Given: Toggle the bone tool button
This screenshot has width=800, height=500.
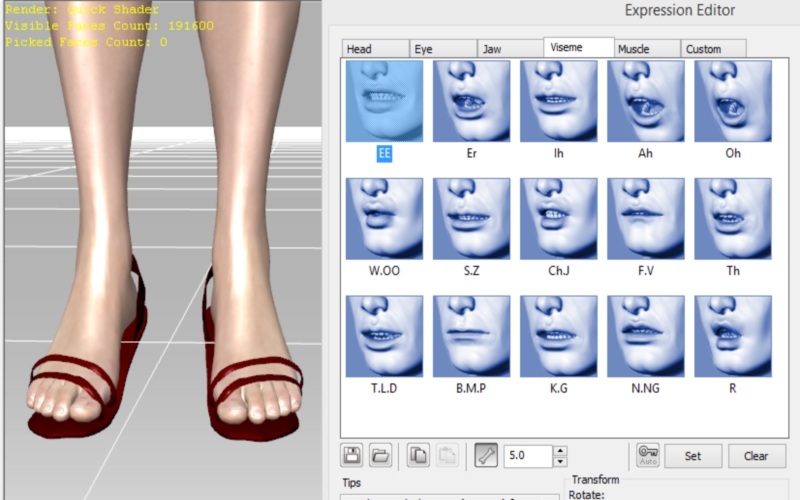Looking at the screenshot, I should coord(486,457).
